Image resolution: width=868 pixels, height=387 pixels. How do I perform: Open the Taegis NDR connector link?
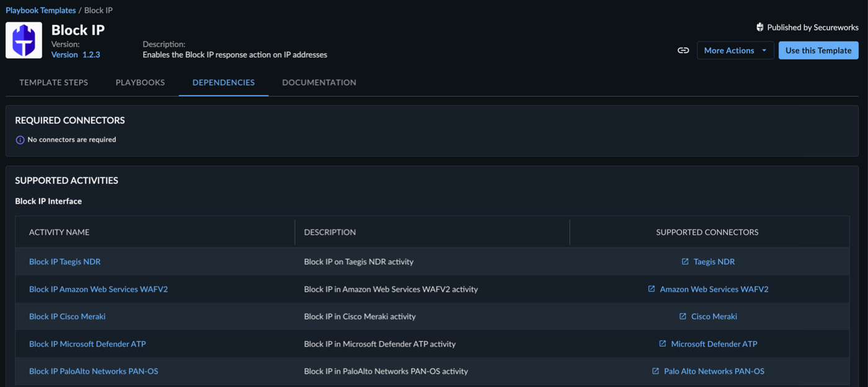coord(714,261)
